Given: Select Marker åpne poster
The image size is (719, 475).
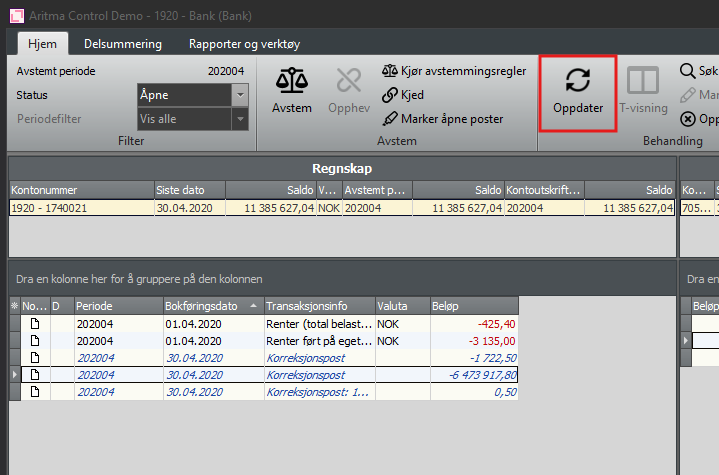Looking at the screenshot, I should click(x=390, y=119).
